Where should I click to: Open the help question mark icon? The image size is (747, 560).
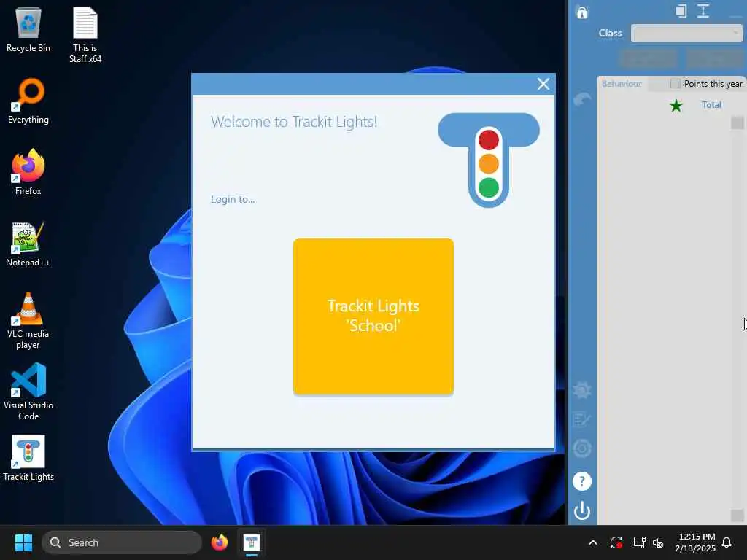[x=581, y=481]
